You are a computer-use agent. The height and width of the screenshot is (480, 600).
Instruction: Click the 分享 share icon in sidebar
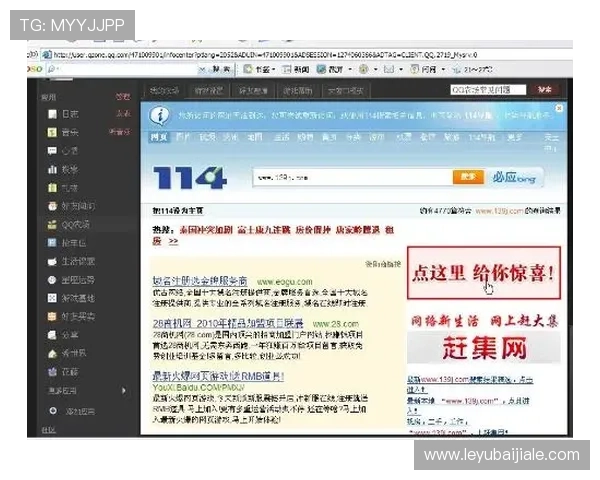[x=52, y=335]
